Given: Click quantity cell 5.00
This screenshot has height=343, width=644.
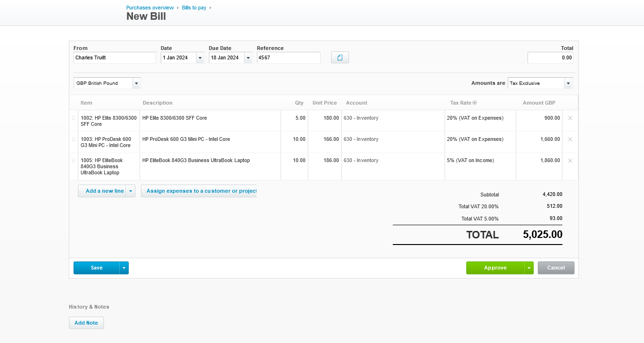Looking at the screenshot, I should click(295, 121).
